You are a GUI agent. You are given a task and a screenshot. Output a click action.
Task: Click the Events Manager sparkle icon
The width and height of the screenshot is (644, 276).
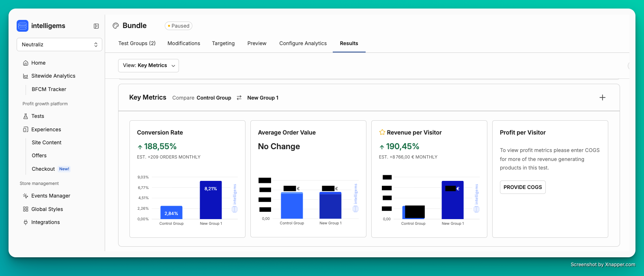[26, 196]
